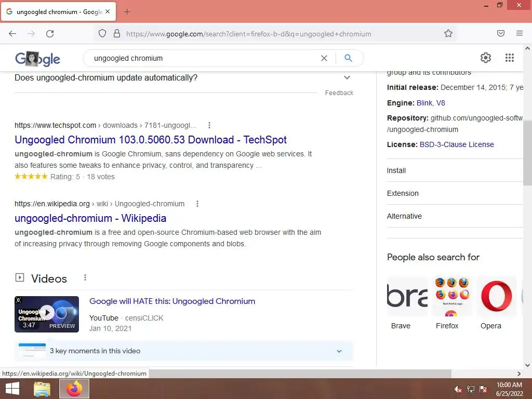Click the Blink engine link
Screen dimensions: 532x399
424,103
